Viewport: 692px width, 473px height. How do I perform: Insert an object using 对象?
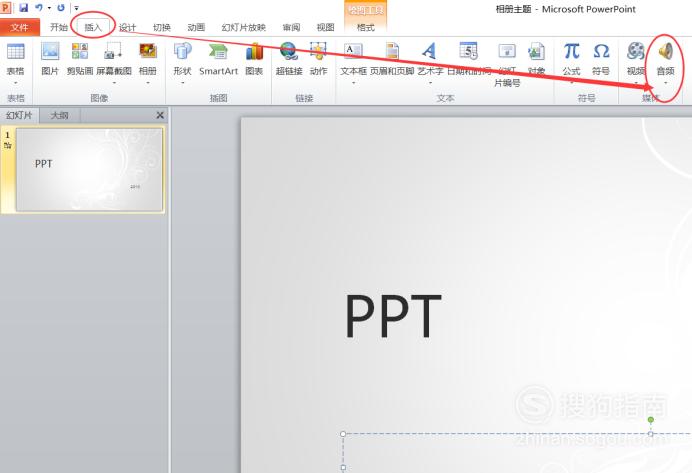tap(536, 52)
